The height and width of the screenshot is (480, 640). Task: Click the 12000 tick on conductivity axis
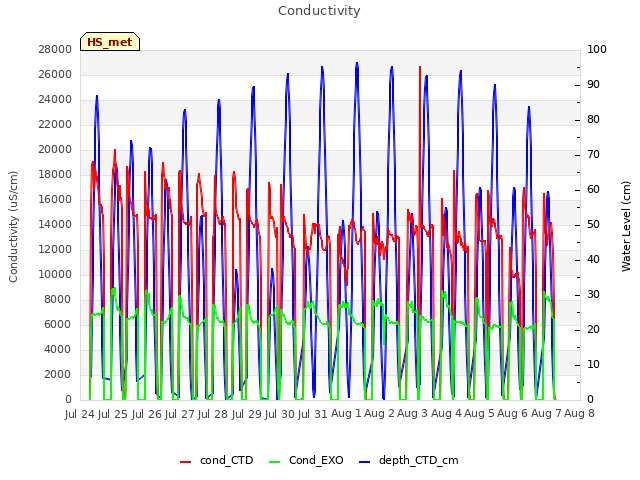tap(55, 249)
